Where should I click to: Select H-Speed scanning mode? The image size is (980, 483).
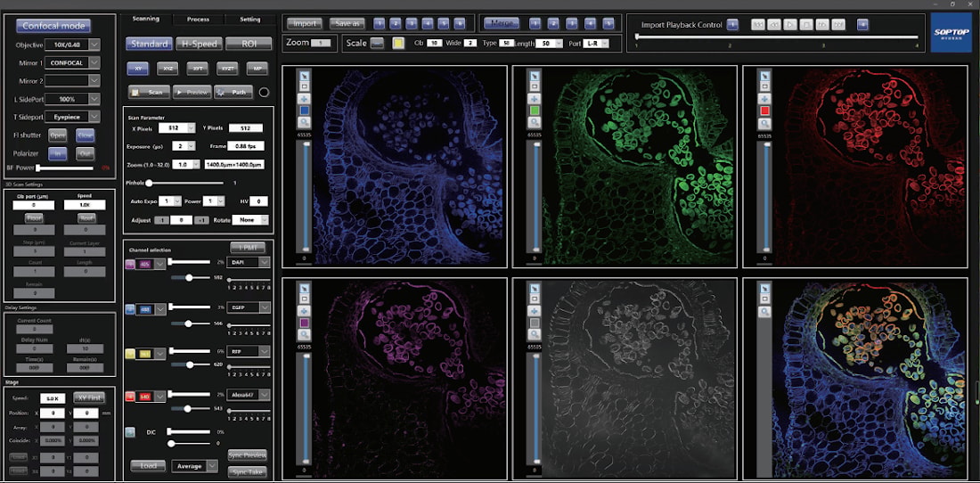(x=198, y=44)
